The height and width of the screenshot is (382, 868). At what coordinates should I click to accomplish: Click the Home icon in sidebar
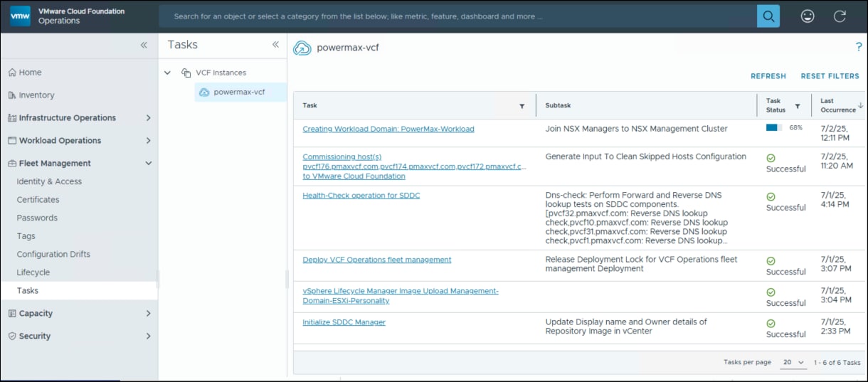pyautogui.click(x=12, y=73)
